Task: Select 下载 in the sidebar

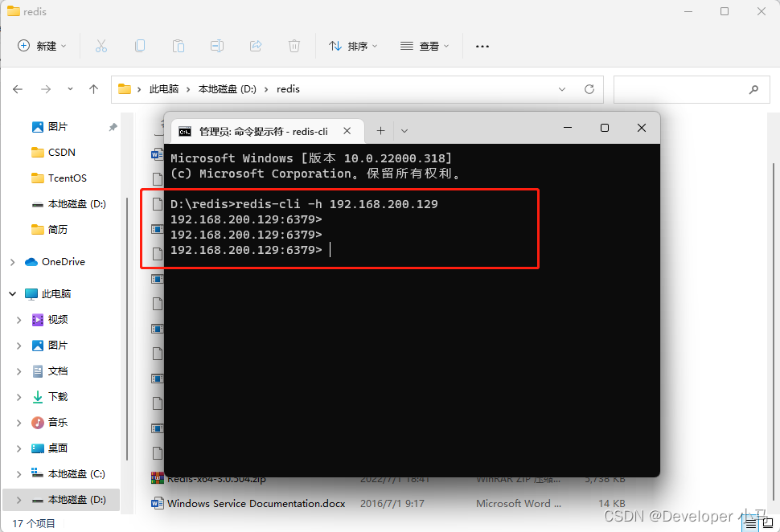Action: tap(58, 397)
